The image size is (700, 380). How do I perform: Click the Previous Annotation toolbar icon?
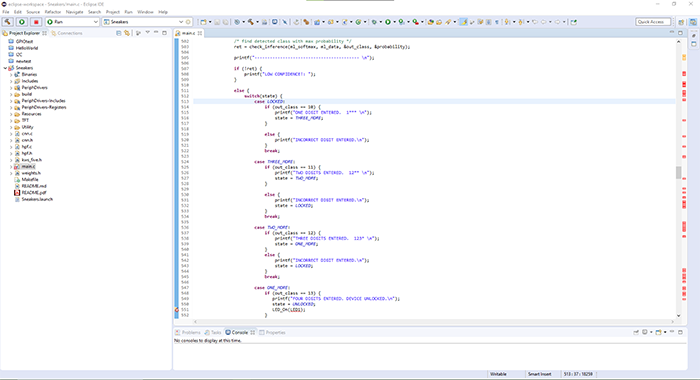pyautogui.click(x=521, y=22)
